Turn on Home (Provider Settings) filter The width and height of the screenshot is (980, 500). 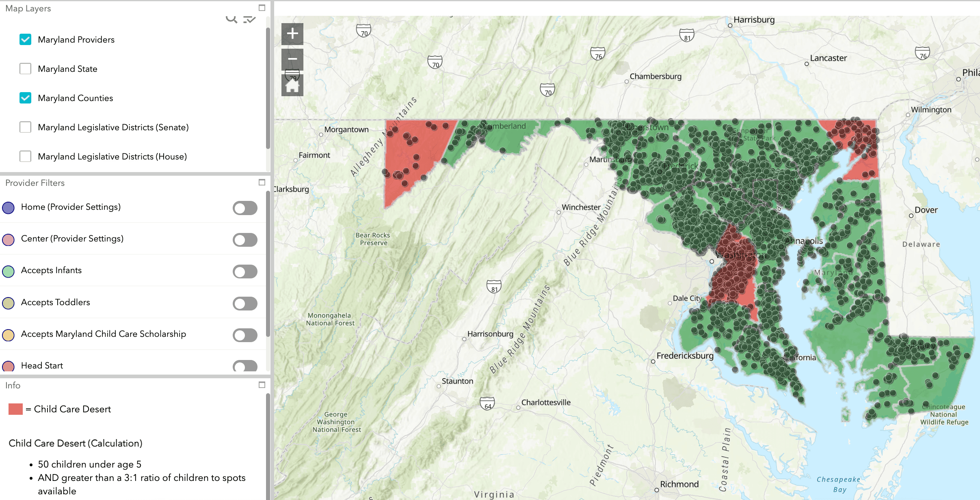245,208
